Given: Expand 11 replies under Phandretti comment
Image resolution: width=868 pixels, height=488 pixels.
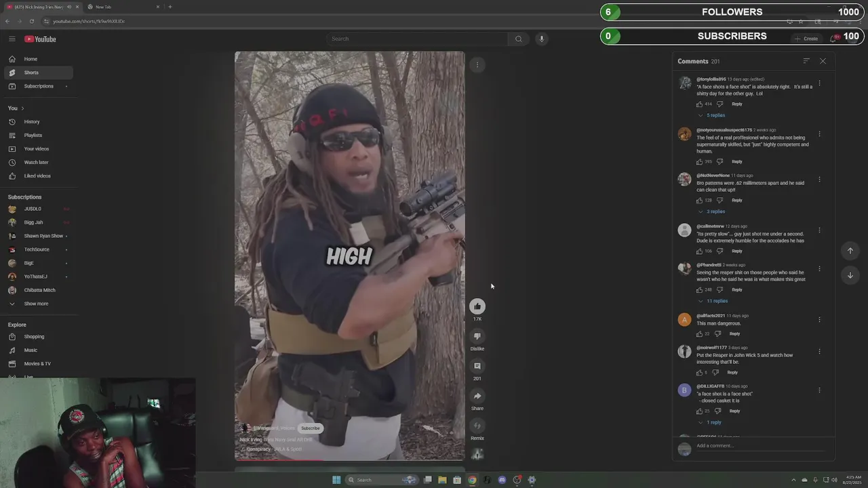Looking at the screenshot, I should (x=713, y=301).
